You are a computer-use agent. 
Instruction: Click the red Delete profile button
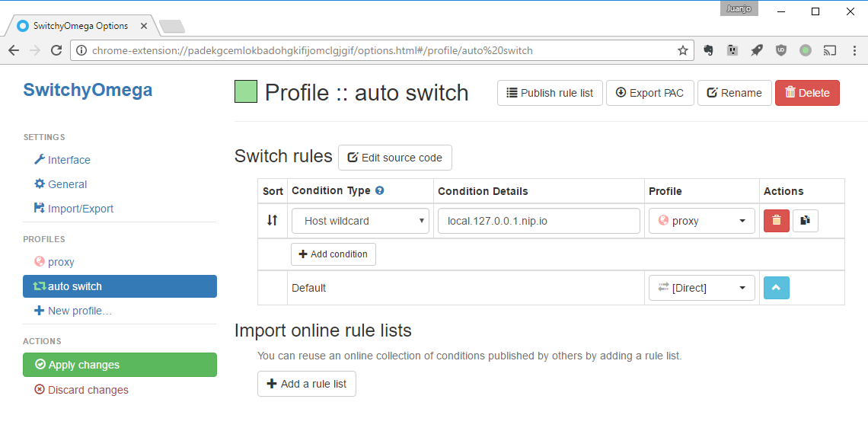807,92
